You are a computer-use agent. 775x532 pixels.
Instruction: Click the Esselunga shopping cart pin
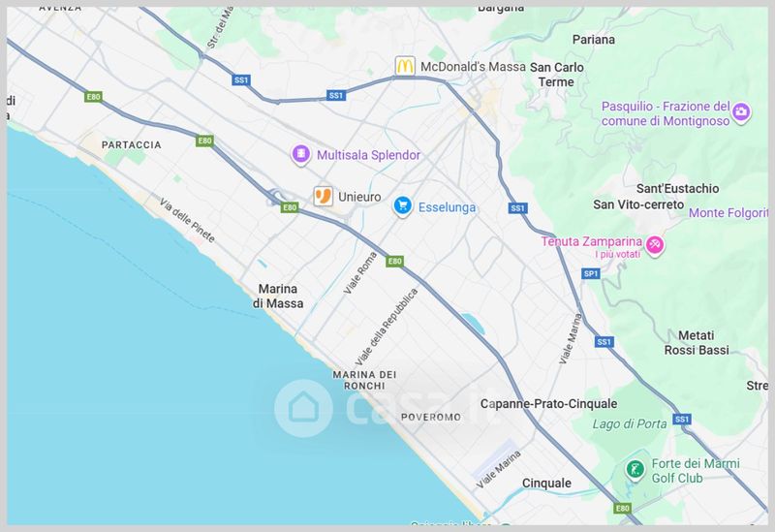[402, 205]
